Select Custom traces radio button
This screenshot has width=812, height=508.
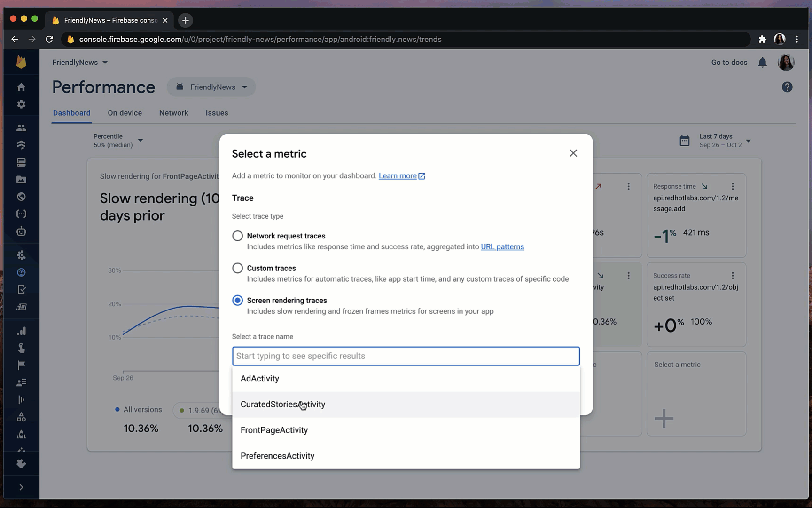click(x=237, y=268)
